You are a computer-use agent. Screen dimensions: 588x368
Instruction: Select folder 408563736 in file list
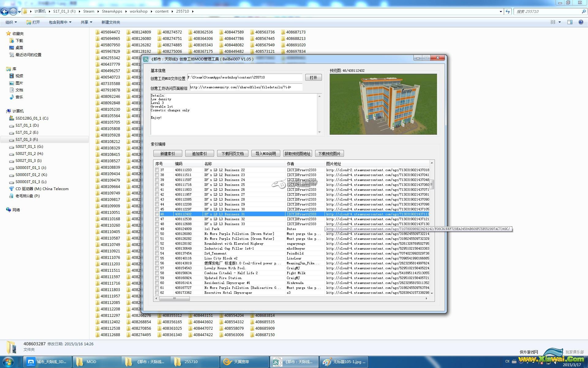point(262,32)
